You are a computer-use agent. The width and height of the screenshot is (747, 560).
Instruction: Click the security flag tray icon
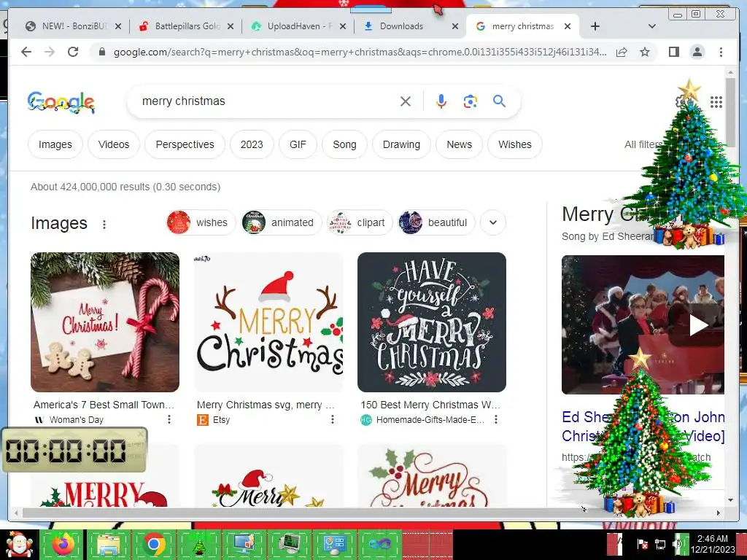click(642, 544)
